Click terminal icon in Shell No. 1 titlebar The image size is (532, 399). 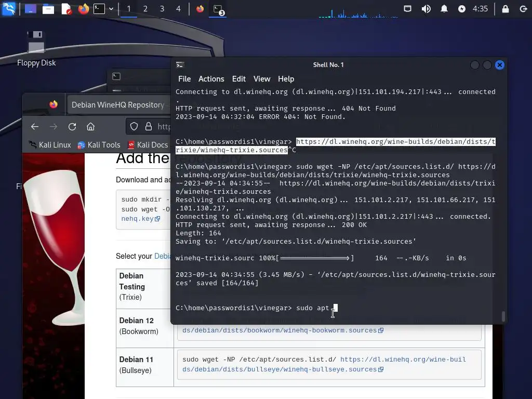point(180,65)
